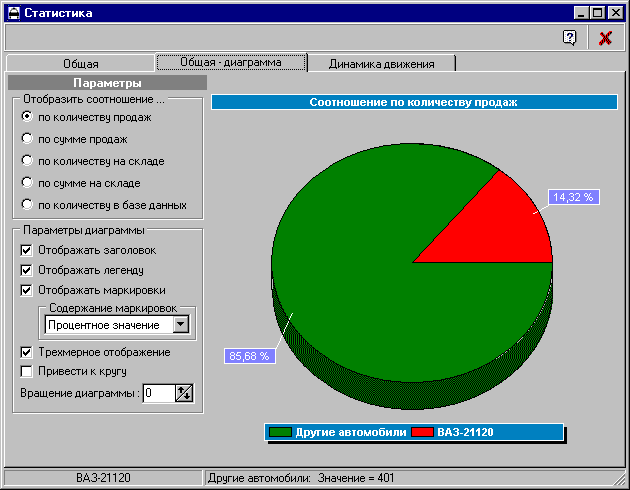Select 'по количеству в базе данных'
Screen dimensions: 630x490
27,205
